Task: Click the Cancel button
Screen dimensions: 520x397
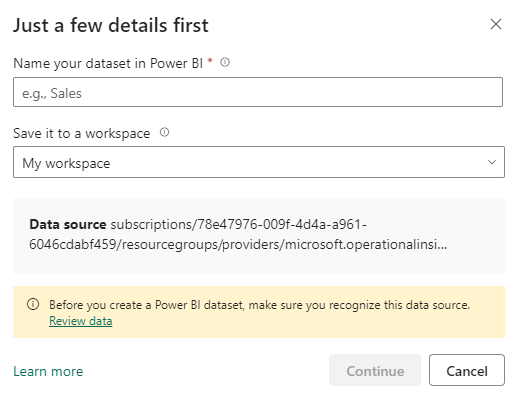Action: point(467,370)
